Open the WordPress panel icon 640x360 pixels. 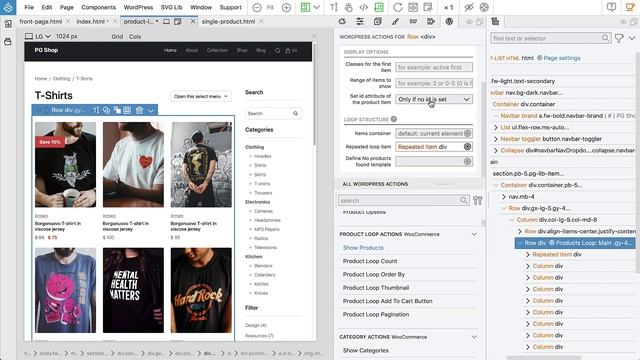pyautogui.click(x=449, y=21)
